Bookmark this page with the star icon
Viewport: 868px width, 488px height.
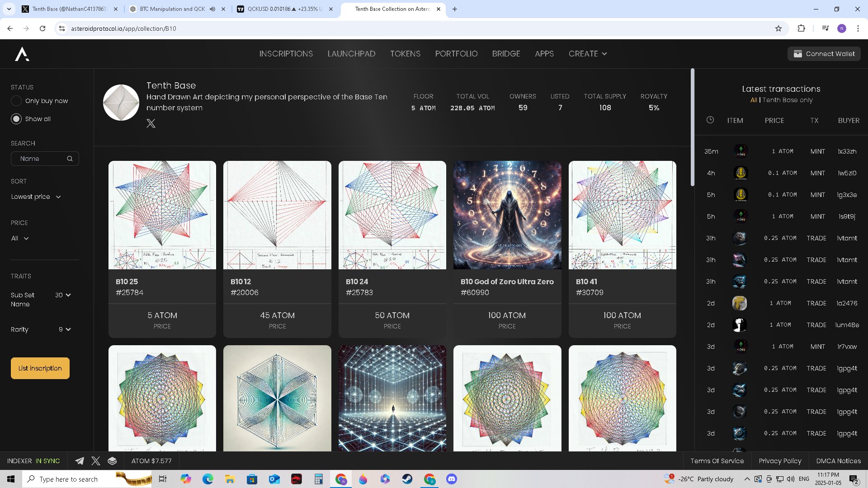click(778, 28)
